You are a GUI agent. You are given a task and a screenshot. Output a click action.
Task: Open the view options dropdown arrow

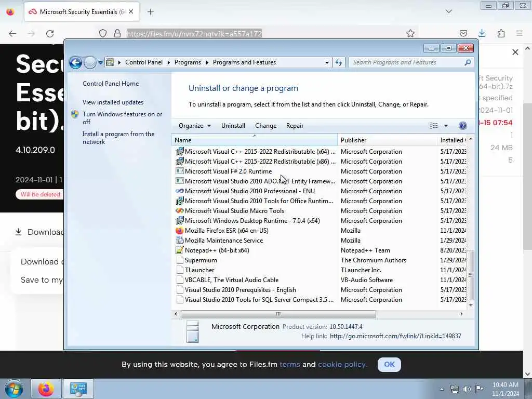pos(446,126)
